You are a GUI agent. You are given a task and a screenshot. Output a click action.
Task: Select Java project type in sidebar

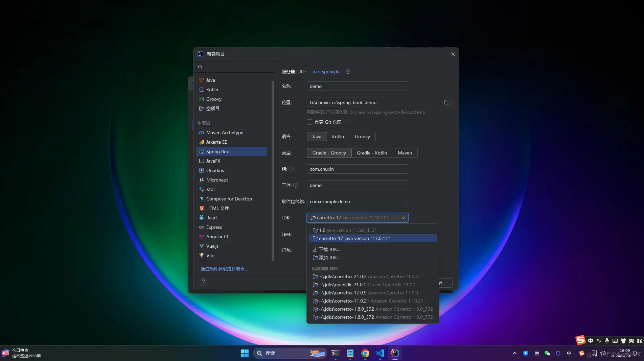232,80
